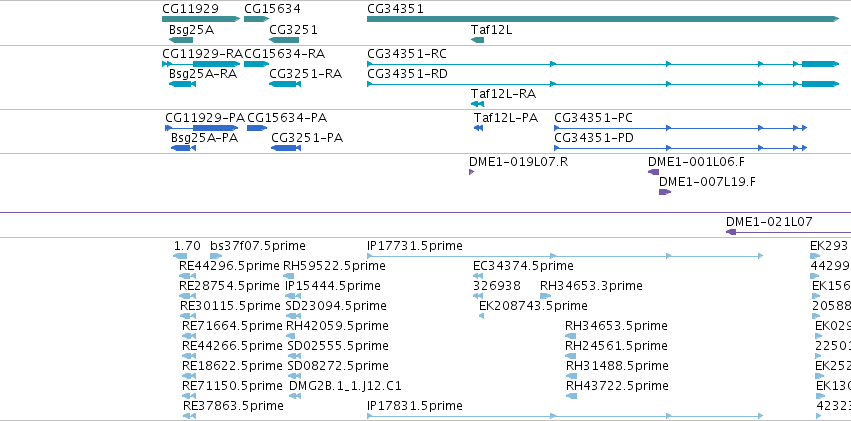The width and height of the screenshot is (851, 421).
Task: Select the IP17731.5prime EST label
Action: coord(415,246)
